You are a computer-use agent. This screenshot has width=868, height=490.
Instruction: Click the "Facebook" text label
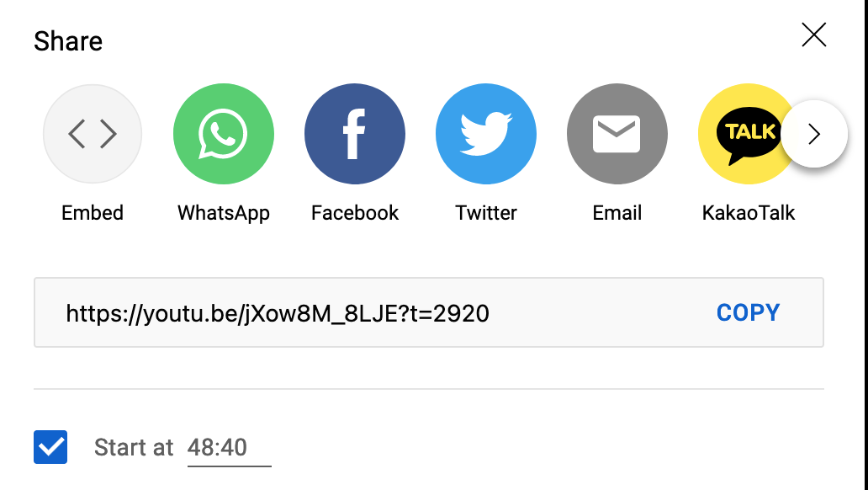pyautogui.click(x=355, y=213)
